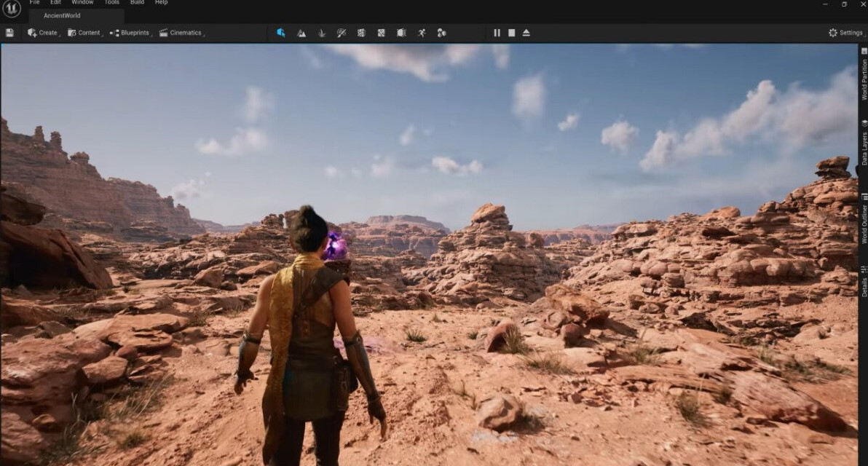Activate the Landscape editing mode icon
Image resolution: width=868 pixels, height=466 pixels.
click(x=301, y=32)
